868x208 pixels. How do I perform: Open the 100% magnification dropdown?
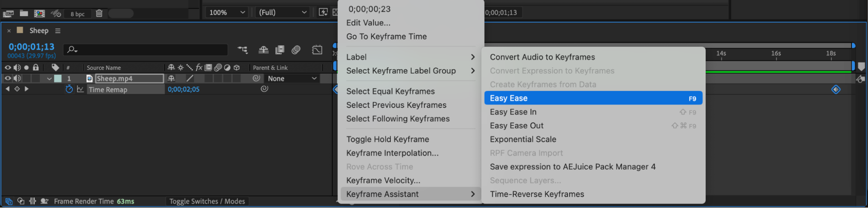[x=227, y=13]
